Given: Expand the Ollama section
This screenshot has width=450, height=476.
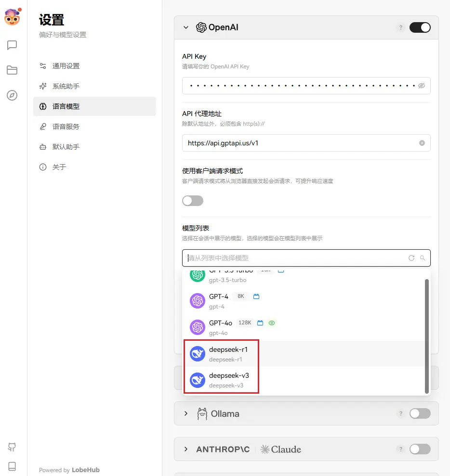Looking at the screenshot, I should (x=186, y=413).
